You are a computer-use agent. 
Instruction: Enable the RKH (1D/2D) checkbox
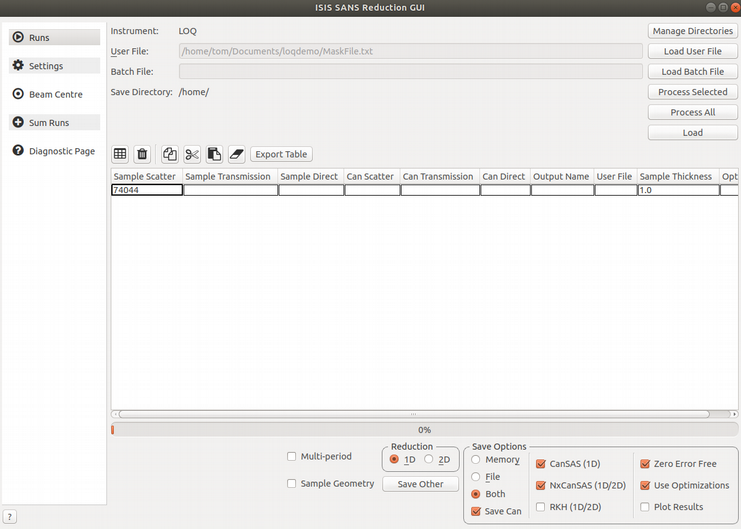click(x=541, y=507)
